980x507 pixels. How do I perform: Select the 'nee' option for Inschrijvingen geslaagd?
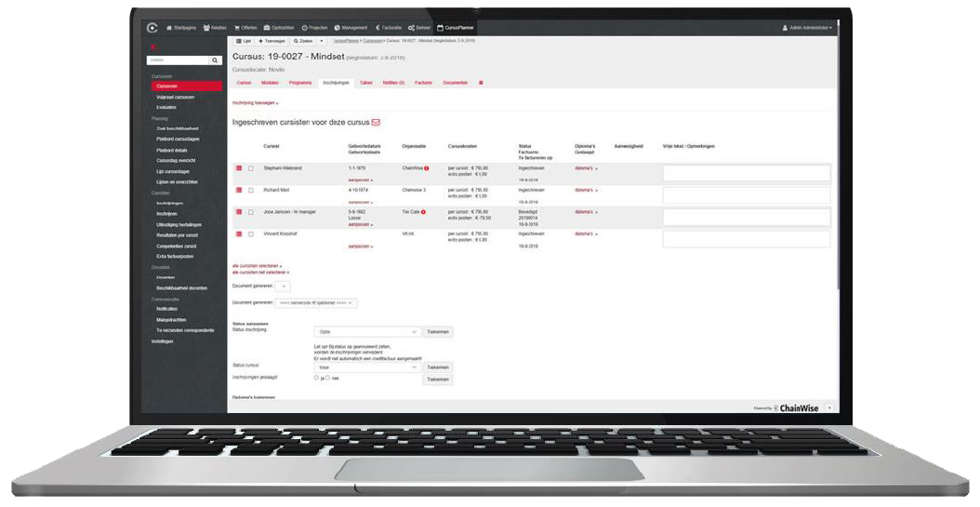click(x=328, y=379)
